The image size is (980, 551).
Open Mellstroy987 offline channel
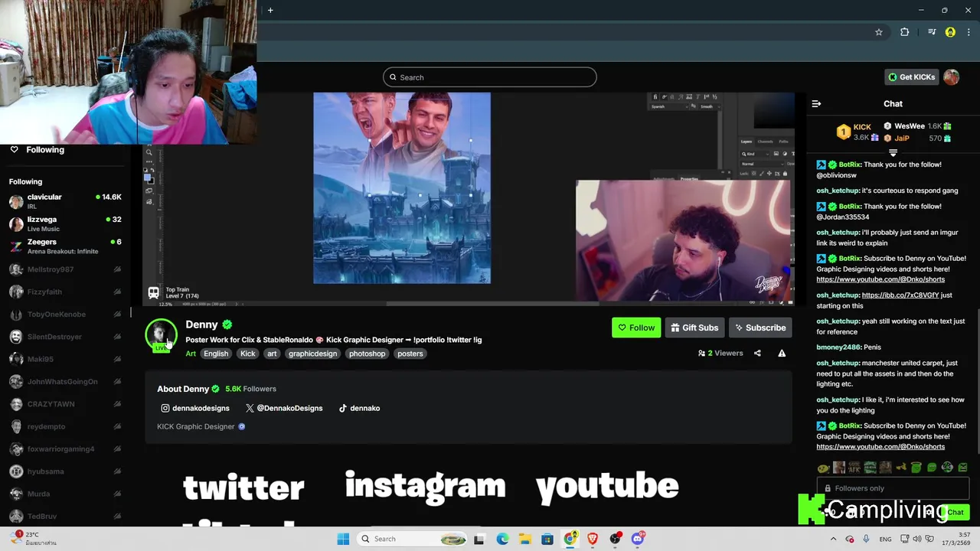(65, 269)
